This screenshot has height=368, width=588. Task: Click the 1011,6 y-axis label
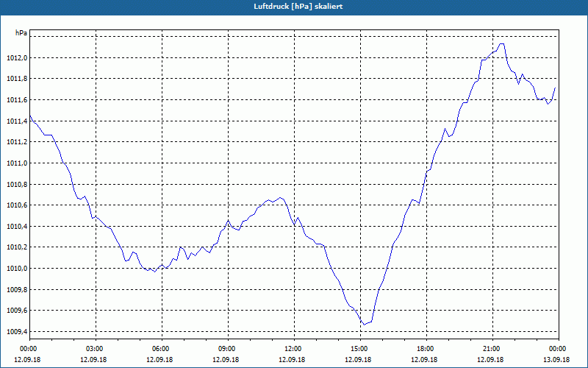[16, 100]
